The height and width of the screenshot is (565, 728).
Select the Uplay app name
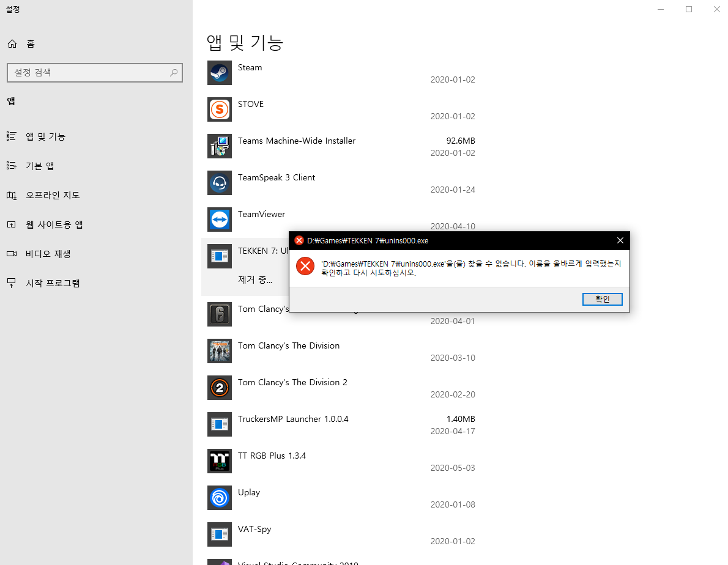tap(249, 492)
